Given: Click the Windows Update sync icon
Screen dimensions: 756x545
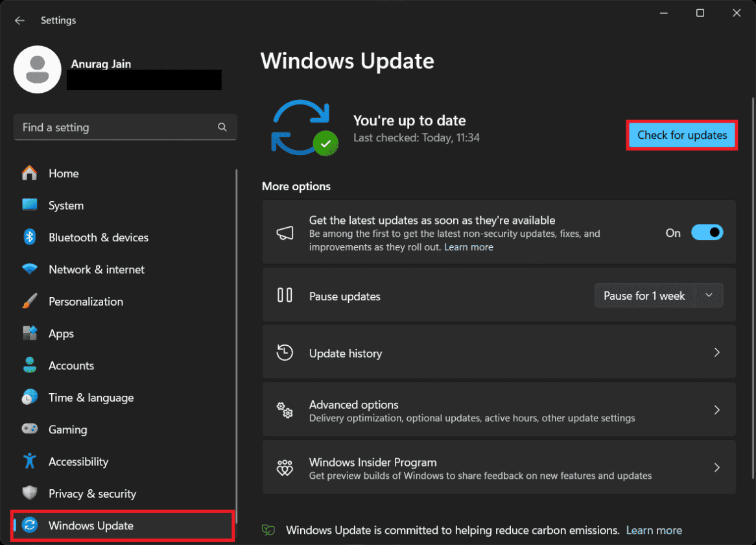Looking at the screenshot, I should (x=29, y=526).
